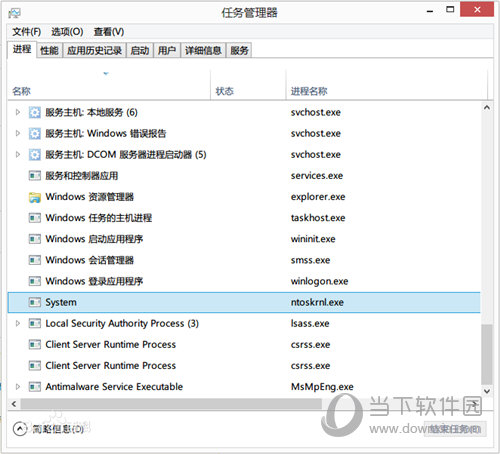Open the 文件(F) menu
Image resolution: width=500 pixels, height=454 pixels.
pos(26,32)
